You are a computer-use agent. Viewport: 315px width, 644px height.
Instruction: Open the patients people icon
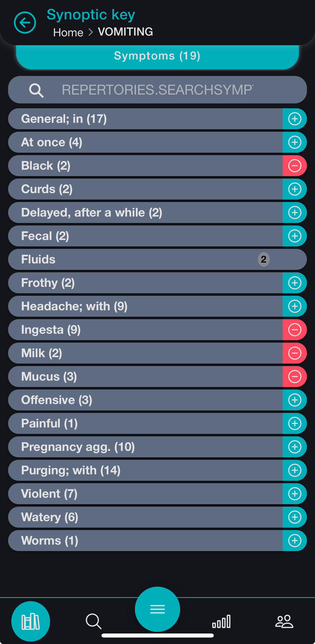(284, 621)
